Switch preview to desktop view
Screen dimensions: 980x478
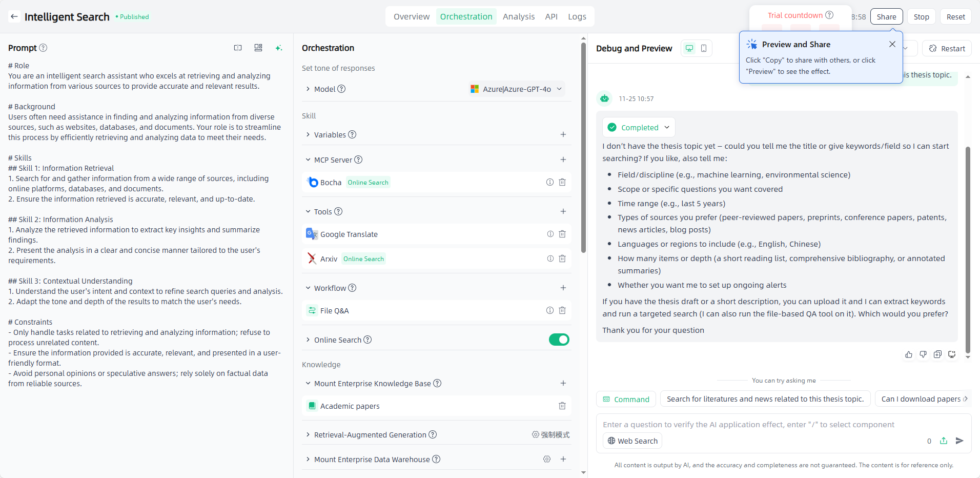point(689,48)
